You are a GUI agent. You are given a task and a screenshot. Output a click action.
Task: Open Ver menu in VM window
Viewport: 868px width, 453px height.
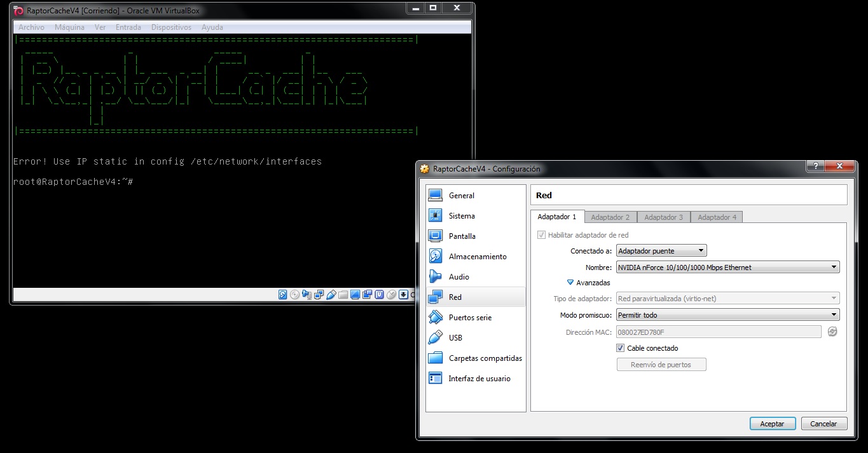point(100,27)
